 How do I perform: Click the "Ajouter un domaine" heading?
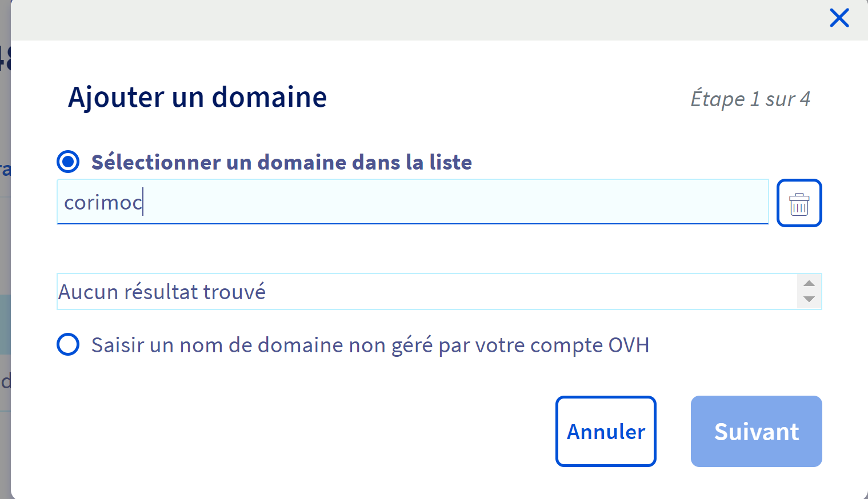click(x=197, y=97)
